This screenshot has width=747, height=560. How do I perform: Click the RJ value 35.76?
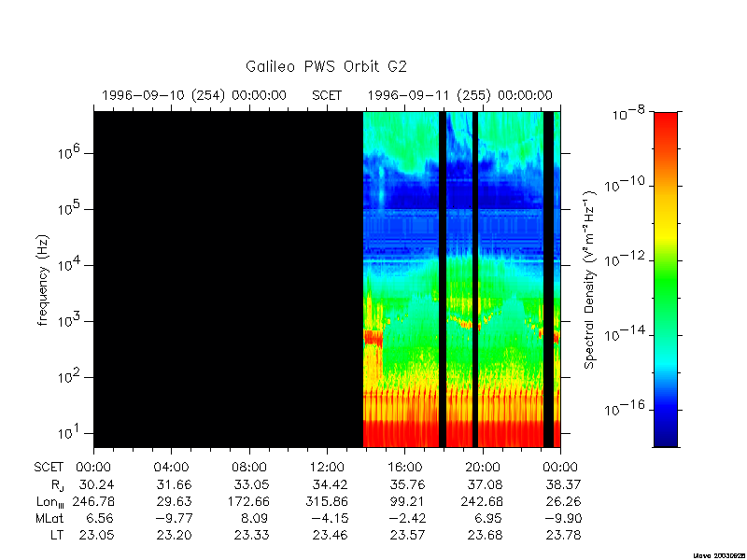(408, 484)
